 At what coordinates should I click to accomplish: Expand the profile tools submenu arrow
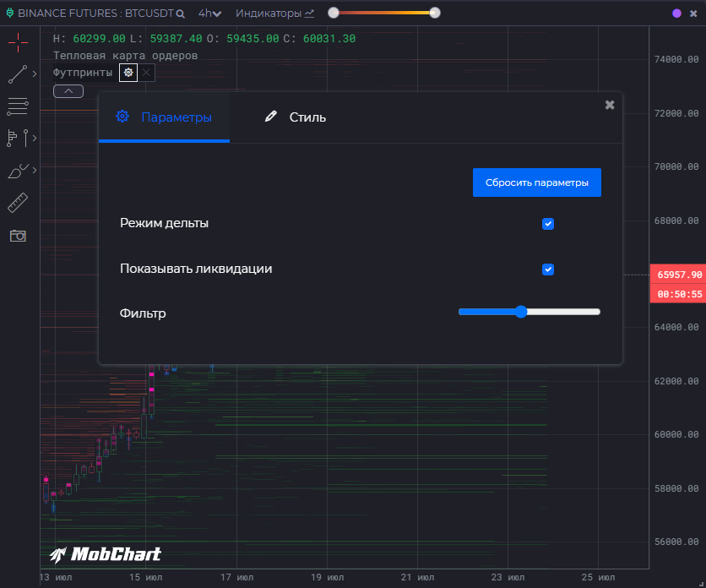35,138
